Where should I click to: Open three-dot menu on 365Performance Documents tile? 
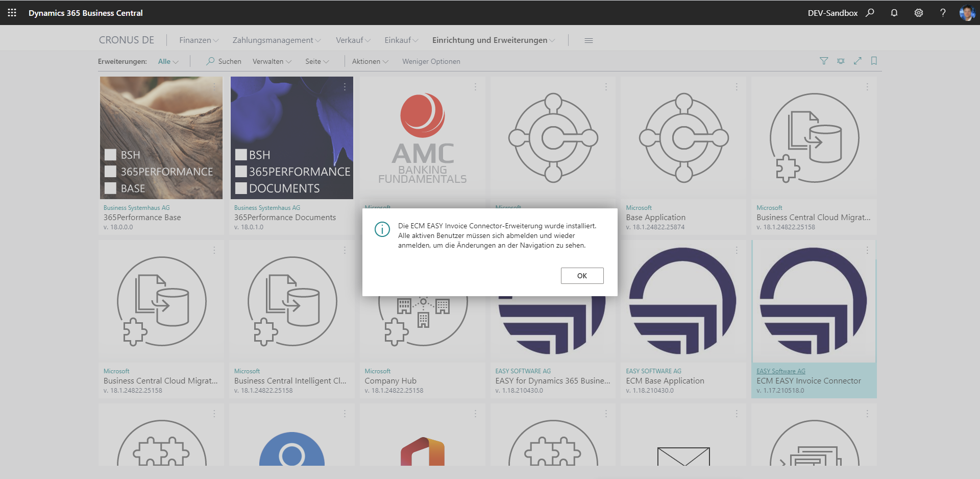coord(345,87)
